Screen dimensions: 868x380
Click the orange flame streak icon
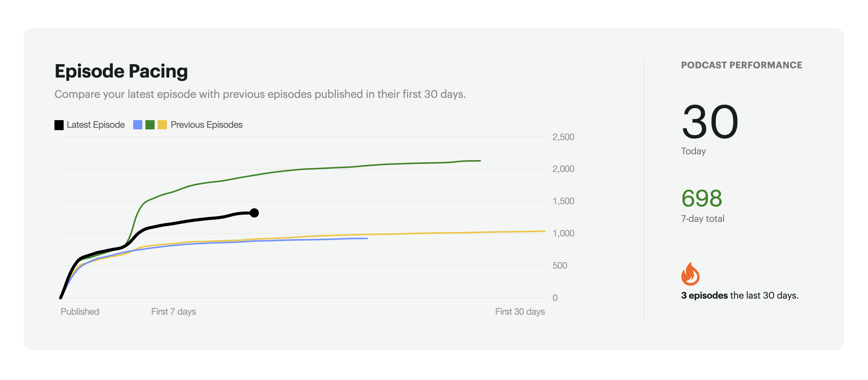point(690,274)
